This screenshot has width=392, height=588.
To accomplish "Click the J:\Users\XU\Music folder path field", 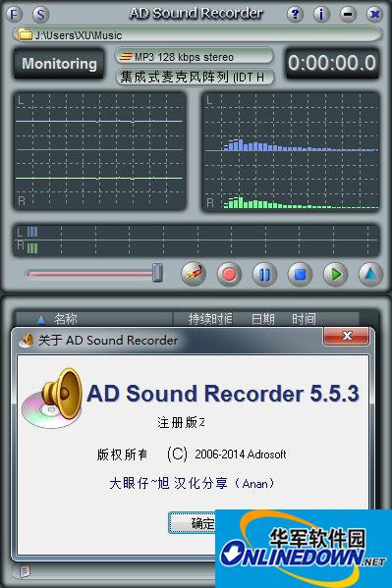I will click(197, 34).
